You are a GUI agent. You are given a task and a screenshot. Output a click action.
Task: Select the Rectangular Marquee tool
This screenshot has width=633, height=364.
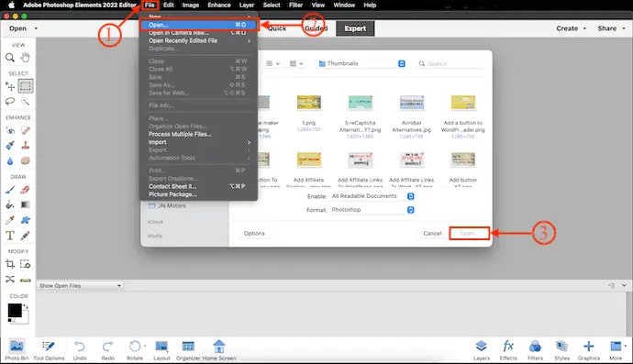(x=26, y=86)
